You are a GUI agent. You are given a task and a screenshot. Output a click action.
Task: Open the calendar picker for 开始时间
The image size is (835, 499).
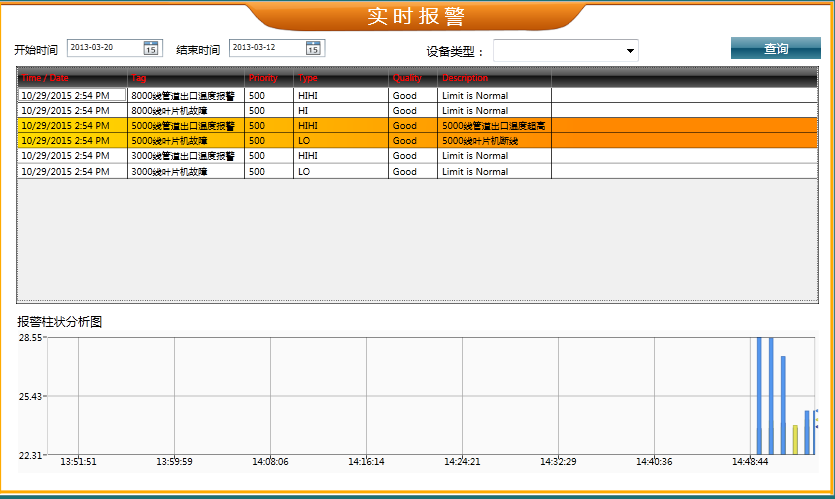[150, 48]
